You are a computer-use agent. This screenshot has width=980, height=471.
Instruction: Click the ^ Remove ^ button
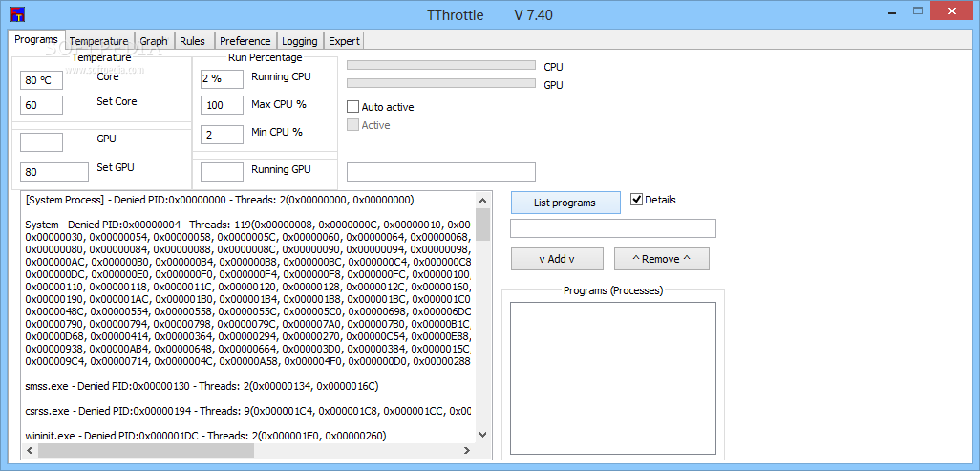coord(661,259)
